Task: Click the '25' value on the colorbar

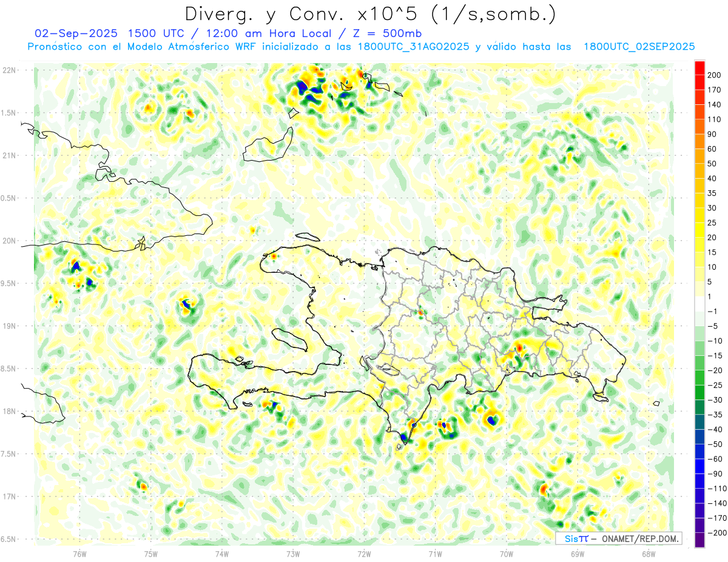Action: [712, 222]
